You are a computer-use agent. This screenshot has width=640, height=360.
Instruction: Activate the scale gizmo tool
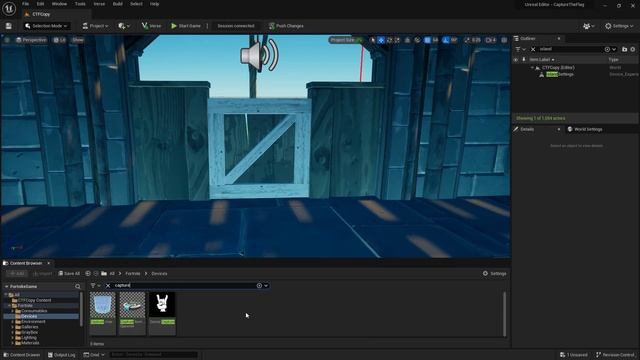tap(397, 40)
